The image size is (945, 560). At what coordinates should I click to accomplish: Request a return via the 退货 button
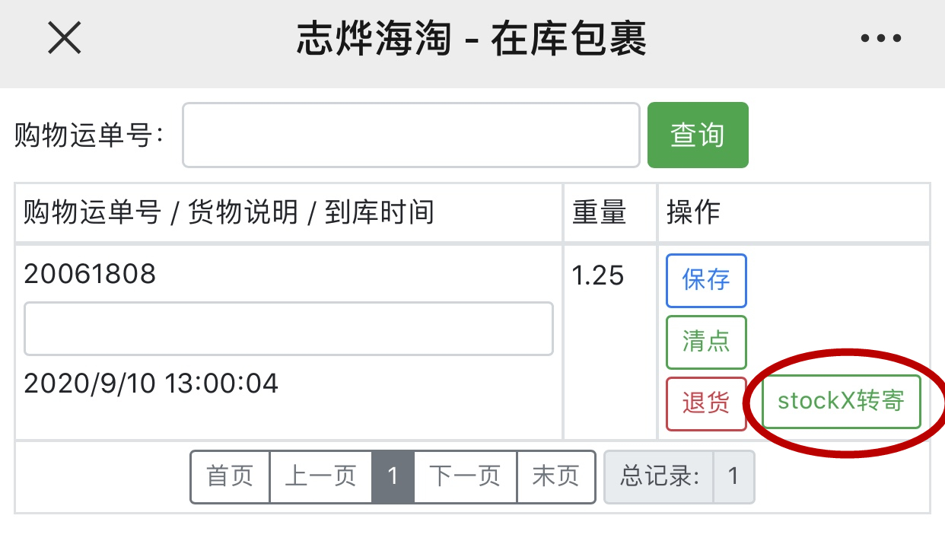coord(706,403)
